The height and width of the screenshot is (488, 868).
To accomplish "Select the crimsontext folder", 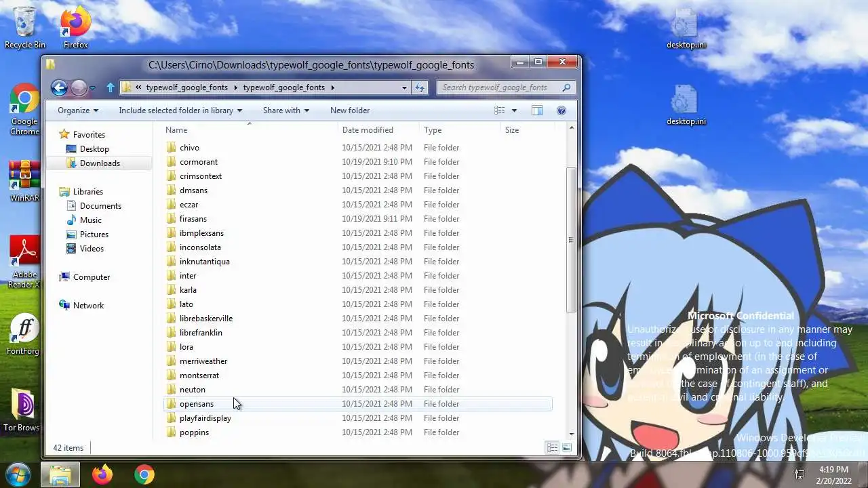I will [201, 176].
